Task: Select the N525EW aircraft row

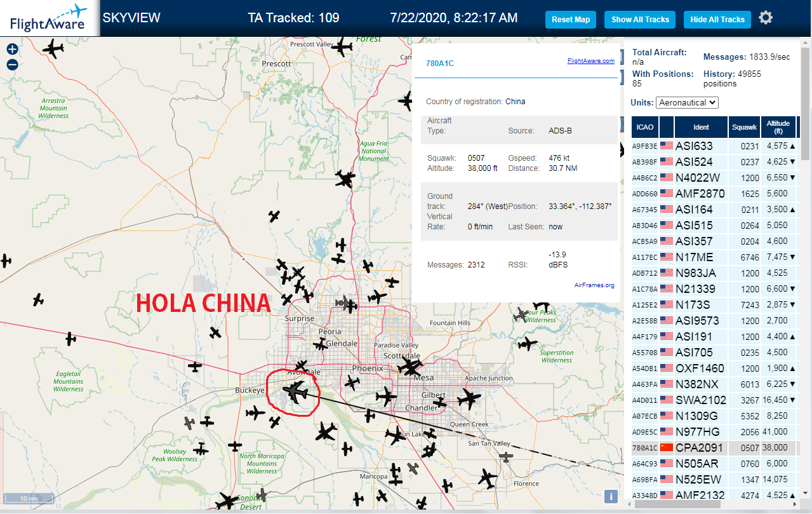Action: coord(715,480)
